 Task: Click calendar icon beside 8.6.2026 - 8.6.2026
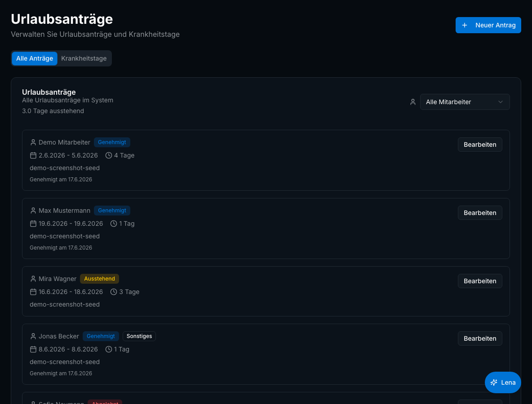point(33,349)
